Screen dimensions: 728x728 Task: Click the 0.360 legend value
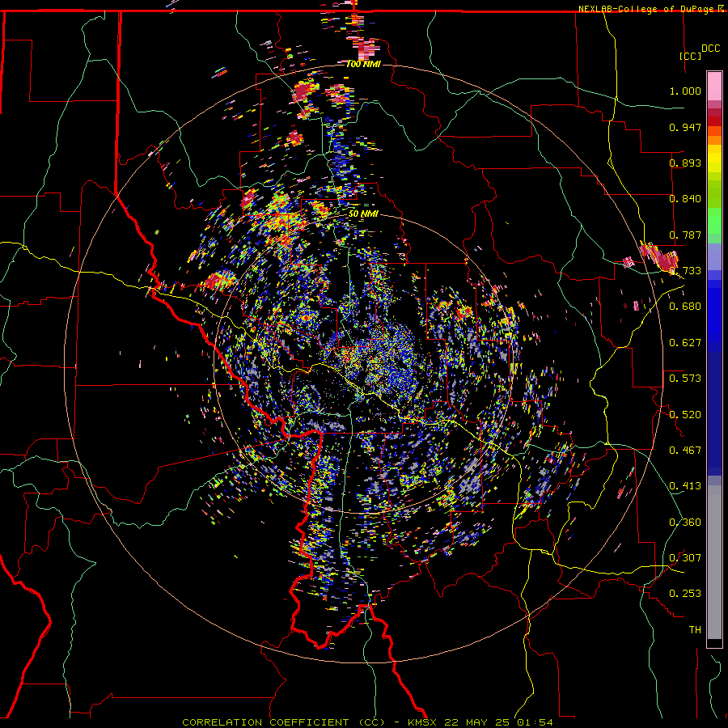685,522
